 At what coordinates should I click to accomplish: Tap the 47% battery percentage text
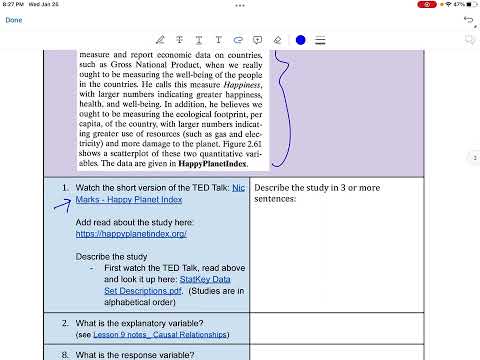(x=459, y=4)
